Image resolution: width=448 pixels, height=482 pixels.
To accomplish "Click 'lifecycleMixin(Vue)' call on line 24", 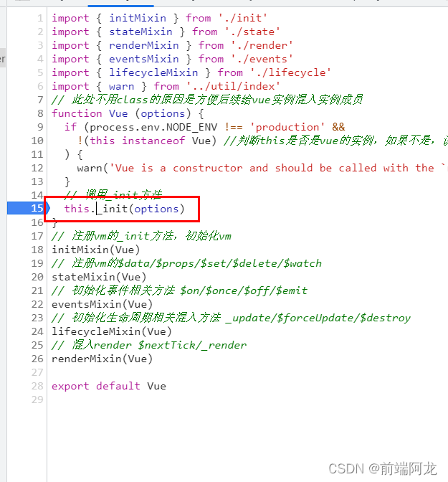I will (x=112, y=331).
